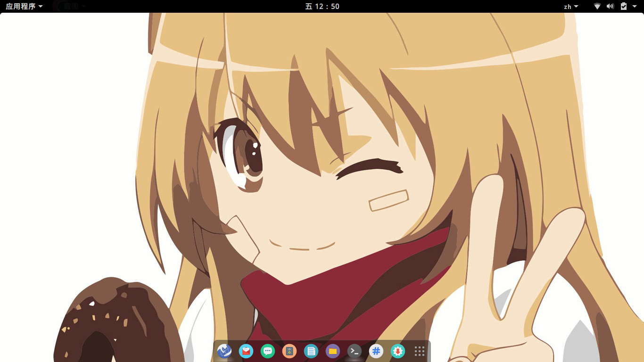Open the red download arrow software app
Viewport: 644px width, 362px height.
[x=398, y=351]
